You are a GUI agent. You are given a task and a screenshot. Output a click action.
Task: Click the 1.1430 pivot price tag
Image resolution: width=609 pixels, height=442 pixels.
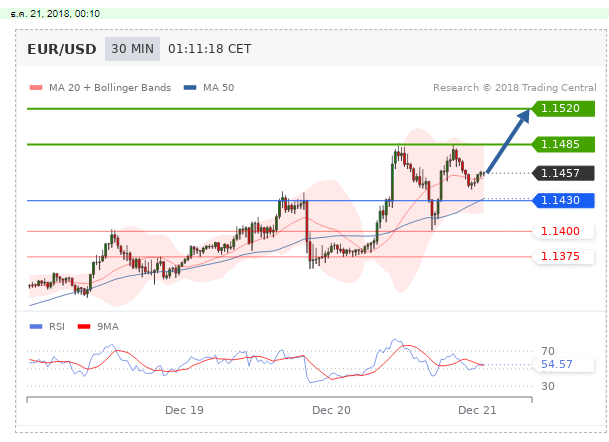563,200
